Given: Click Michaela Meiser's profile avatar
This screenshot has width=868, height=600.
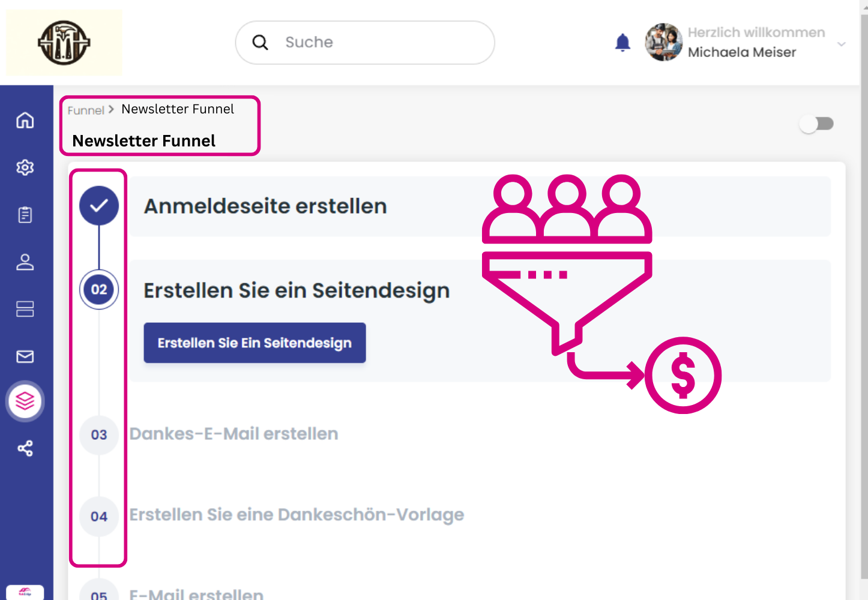Looking at the screenshot, I should pyautogui.click(x=663, y=43).
